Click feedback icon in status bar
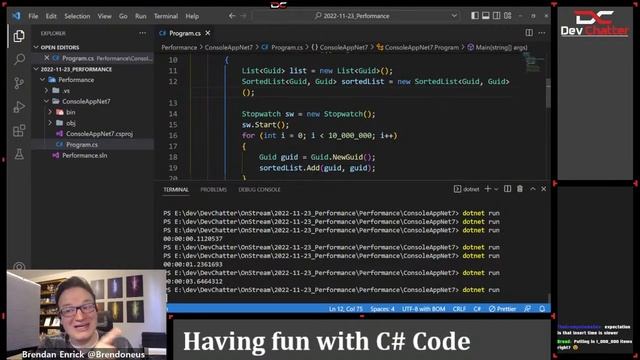The height and width of the screenshot is (360, 640). click(x=527, y=309)
